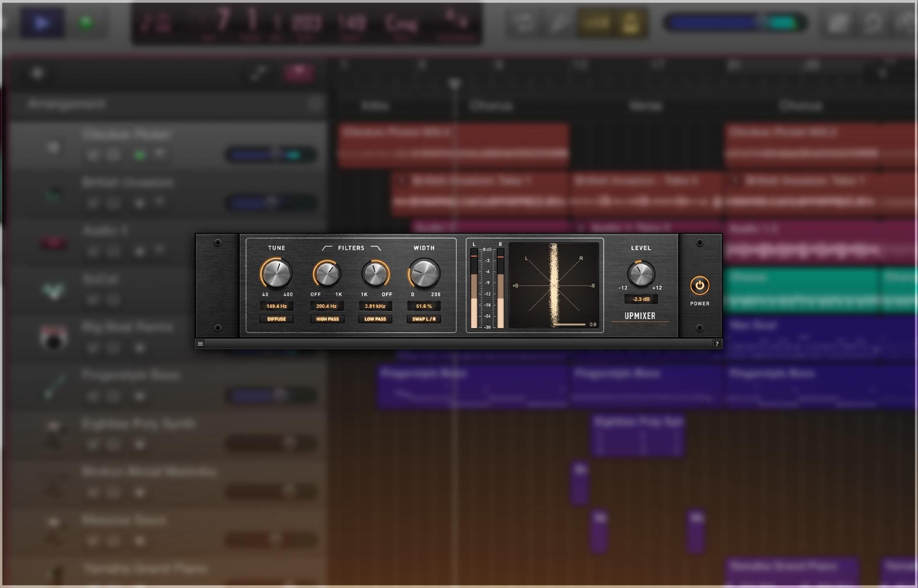918x588 pixels.
Task: Adjust the low pass filter knob
Action: pyautogui.click(x=375, y=274)
